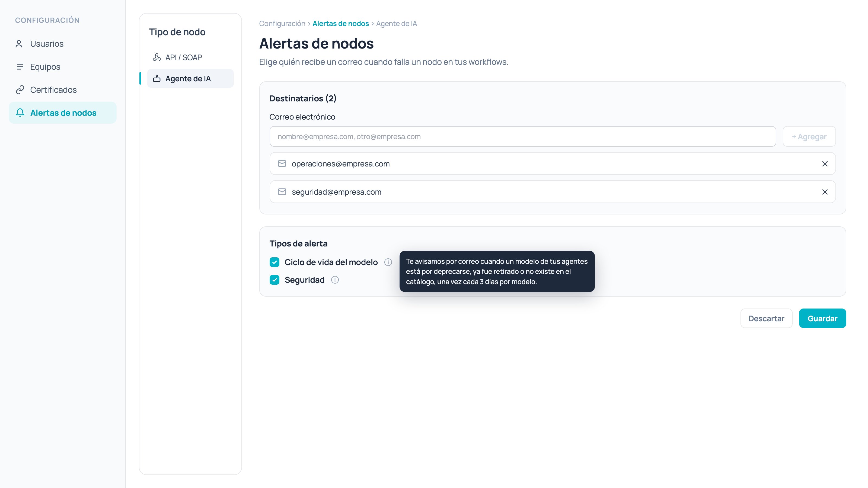Image resolution: width=868 pixels, height=488 pixels.
Task: Click the Destinatarios (2) heading
Action: pos(303,98)
